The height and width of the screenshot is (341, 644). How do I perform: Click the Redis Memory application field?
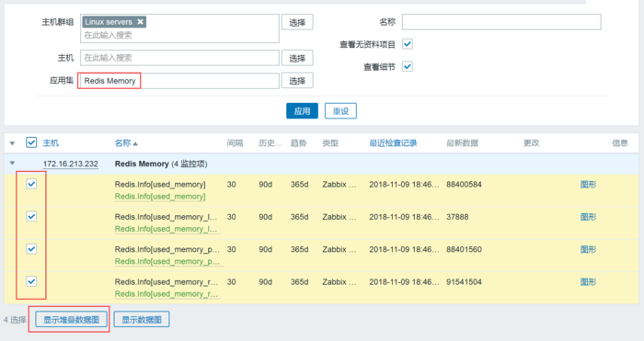[179, 81]
